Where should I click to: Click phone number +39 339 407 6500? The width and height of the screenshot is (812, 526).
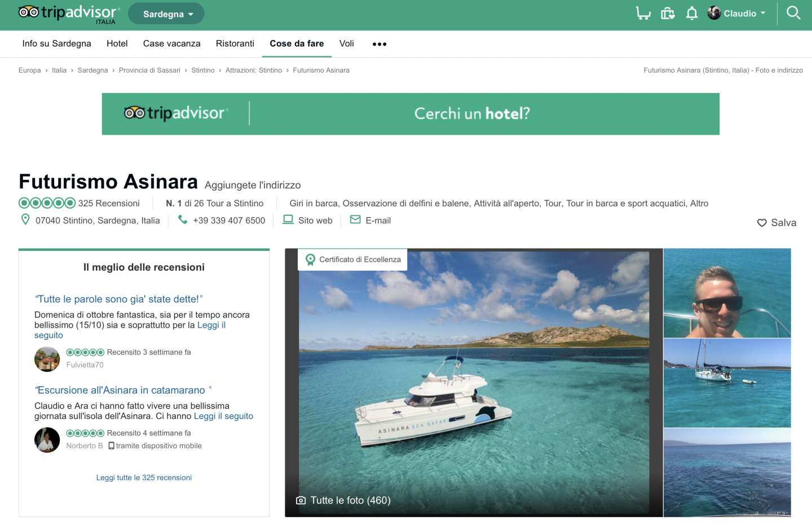point(229,220)
